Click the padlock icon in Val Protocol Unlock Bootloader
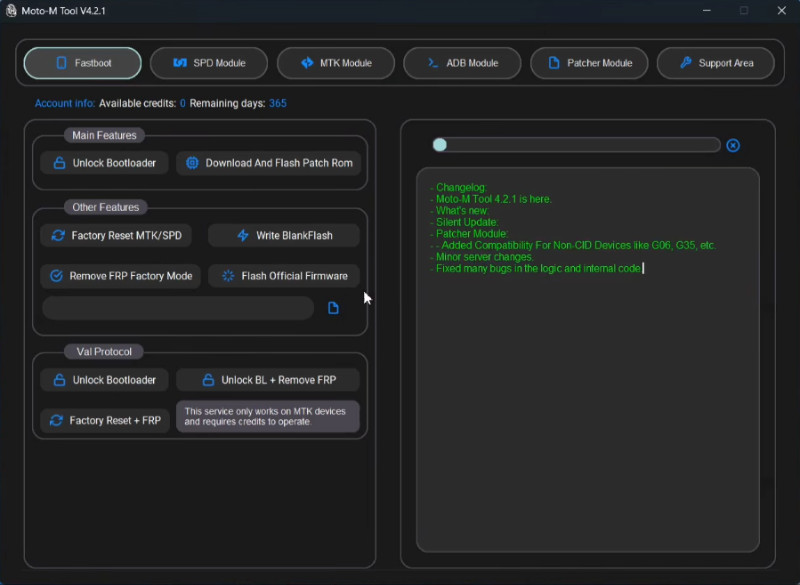This screenshot has height=585, width=800. (59, 380)
